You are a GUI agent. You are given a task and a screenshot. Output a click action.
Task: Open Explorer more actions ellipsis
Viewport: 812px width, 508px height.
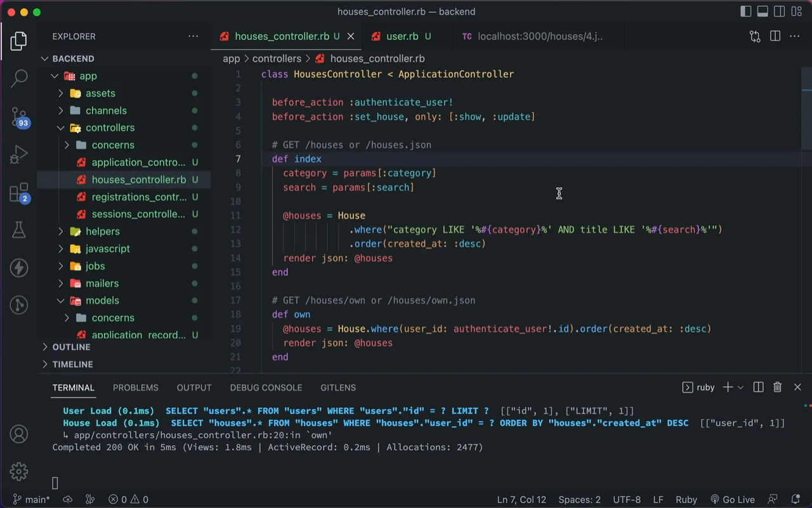pyautogui.click(x=193, y=36)
